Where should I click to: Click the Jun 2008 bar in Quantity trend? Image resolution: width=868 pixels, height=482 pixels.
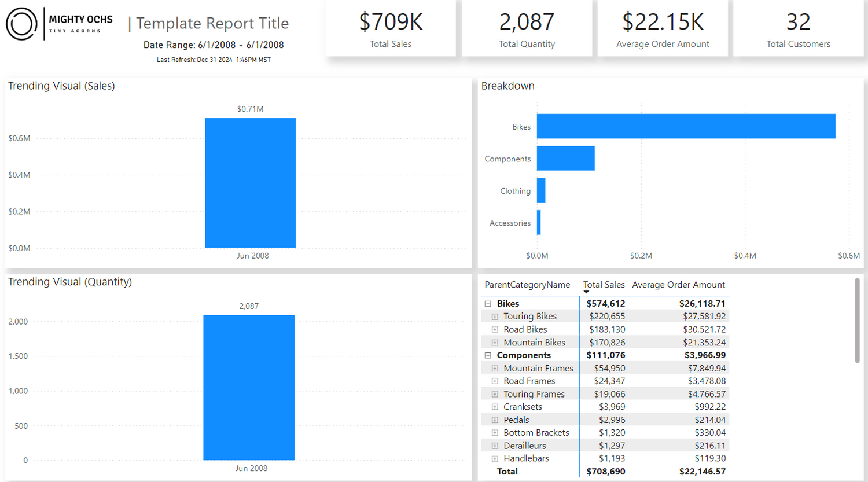249,388
